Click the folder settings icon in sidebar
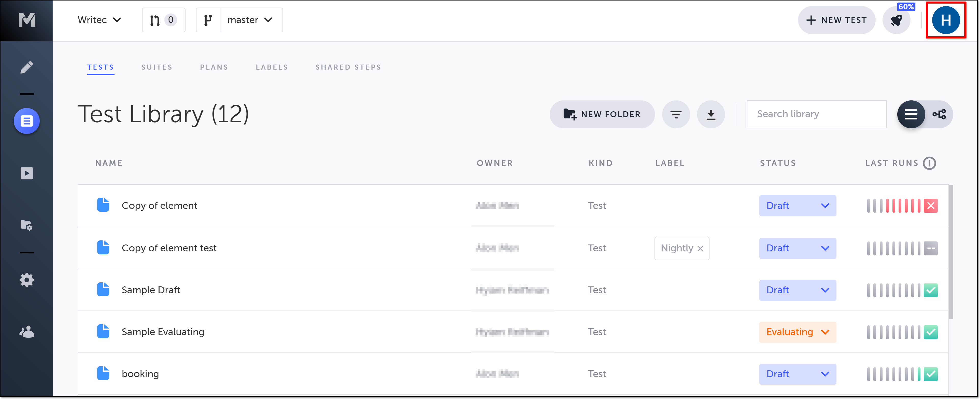980x399 pixels. 27,225
